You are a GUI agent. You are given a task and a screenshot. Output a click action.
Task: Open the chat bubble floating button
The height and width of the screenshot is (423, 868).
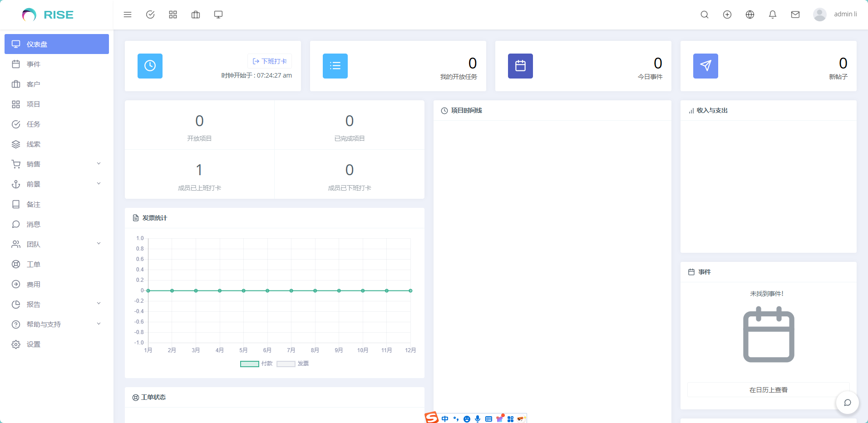tap(847, 403)
